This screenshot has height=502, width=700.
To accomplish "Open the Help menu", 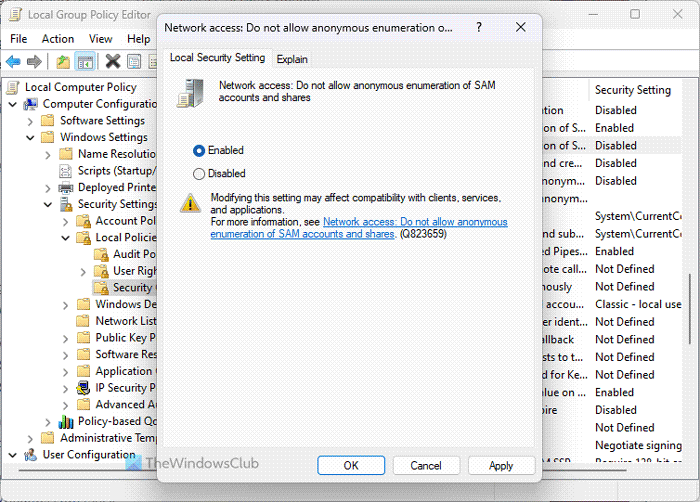I will 138,39.
